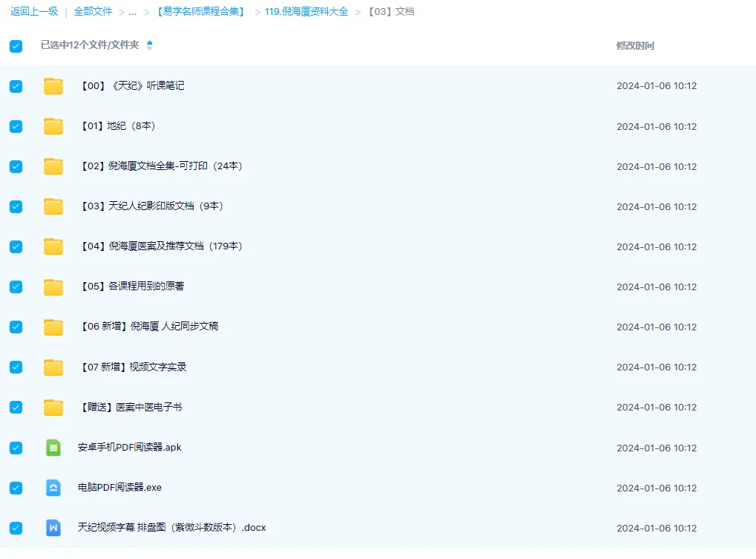Open folder name 【04】倪海厦医案及推荐文档（179本）
This screenshot has width=756, height=559.
[162, 246]
